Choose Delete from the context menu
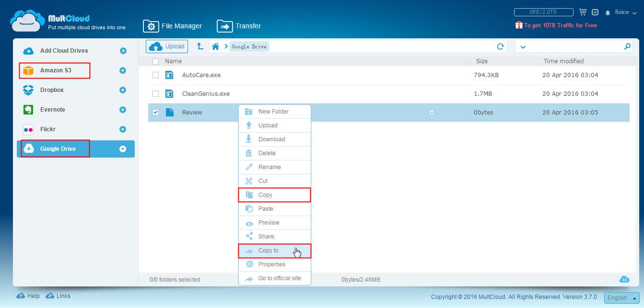644x308 pixels. [x=275, y=153]
